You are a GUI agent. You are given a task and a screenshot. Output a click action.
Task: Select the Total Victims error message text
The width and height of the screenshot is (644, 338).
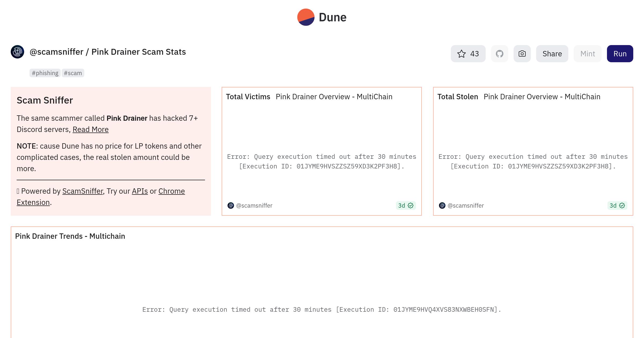pos(321,161)
